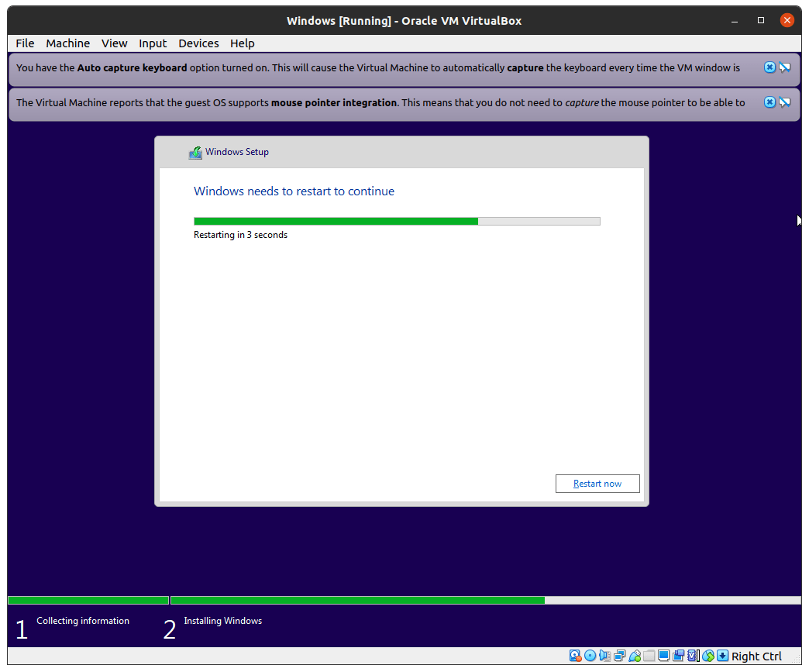Click the video recording status icon

679,656
